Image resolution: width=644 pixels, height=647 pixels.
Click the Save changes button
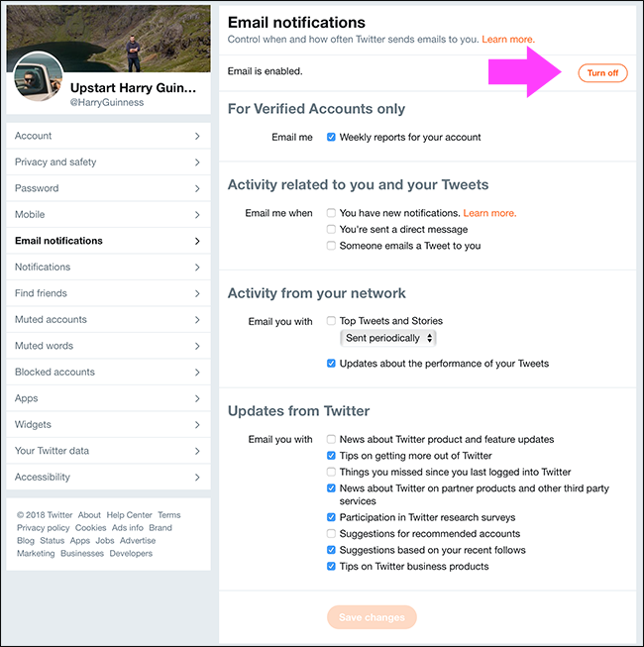click(x=372, y=617)
